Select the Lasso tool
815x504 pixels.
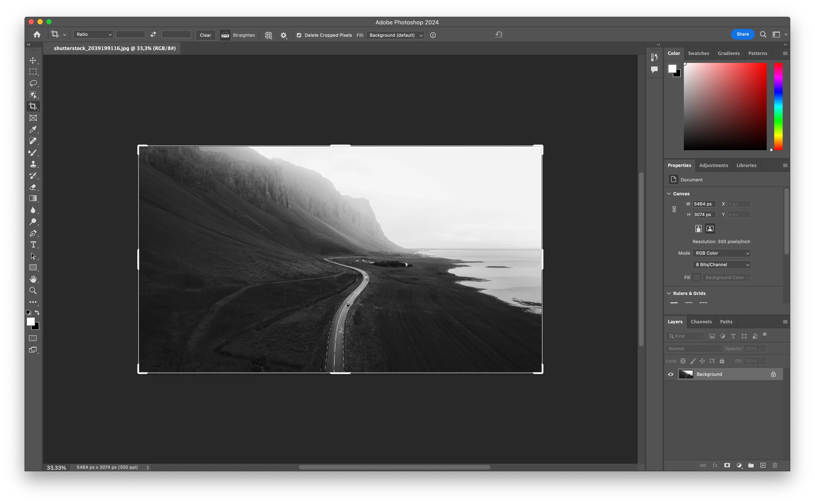click(x=33, y=83)
